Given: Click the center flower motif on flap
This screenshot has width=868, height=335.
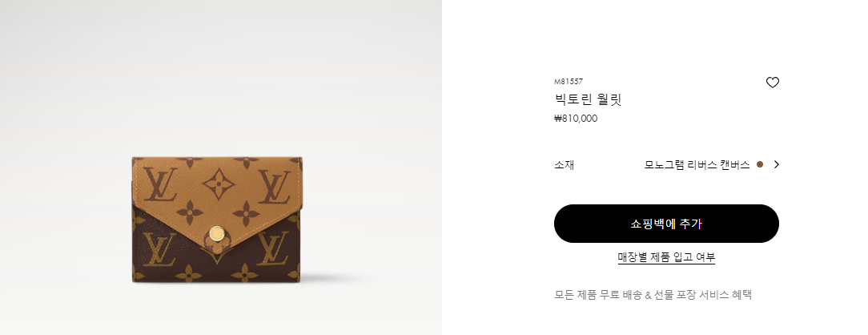Looking at the screenshot, I should (x=218, y=184).
